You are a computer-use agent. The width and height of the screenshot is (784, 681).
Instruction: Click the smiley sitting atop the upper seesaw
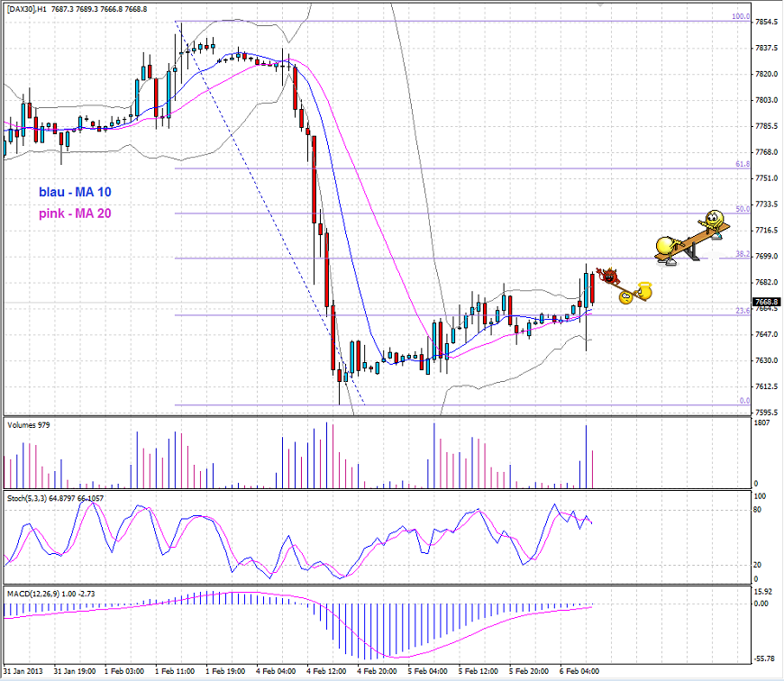[716, 219]
